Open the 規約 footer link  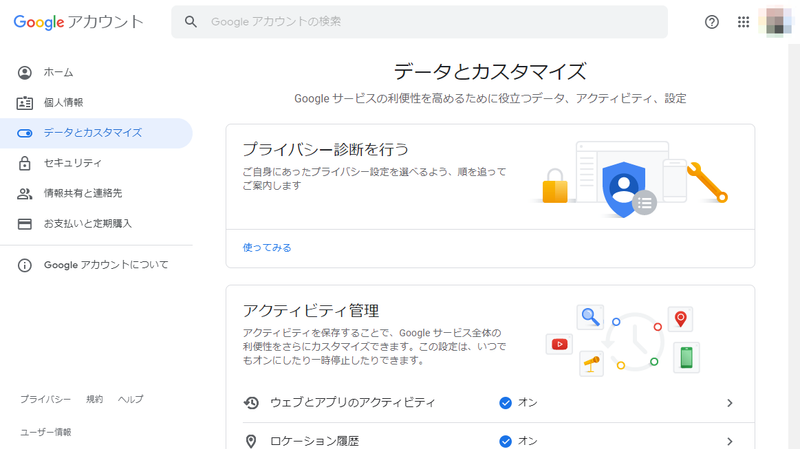(94, 400)
